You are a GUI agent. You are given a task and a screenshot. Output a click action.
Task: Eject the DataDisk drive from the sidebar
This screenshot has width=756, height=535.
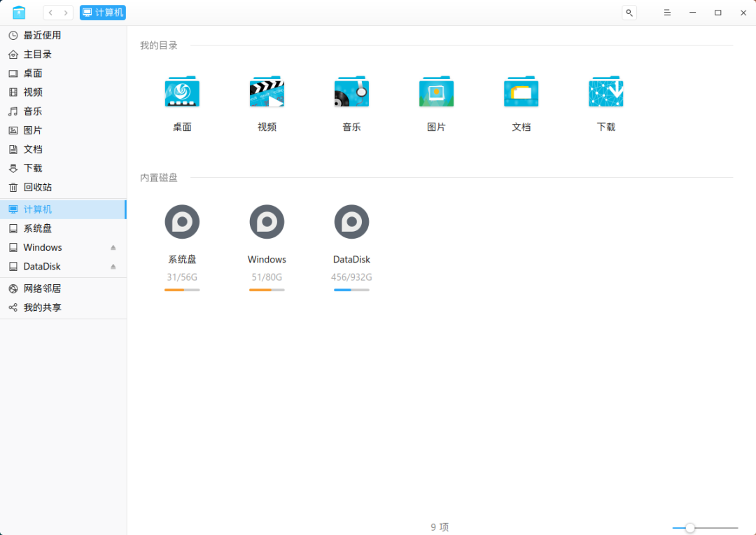pyautogui.click(x=113, y=266)
